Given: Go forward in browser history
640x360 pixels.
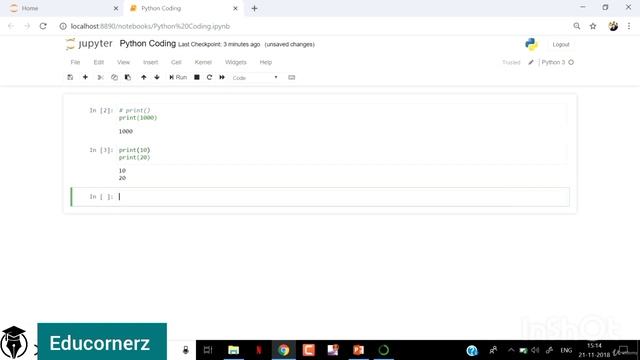Looking at the screenshot, I should tap(27, 26).
